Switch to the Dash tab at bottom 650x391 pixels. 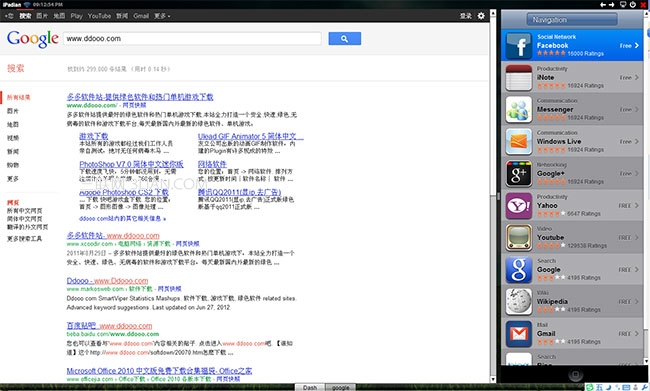tap(310, 387)
